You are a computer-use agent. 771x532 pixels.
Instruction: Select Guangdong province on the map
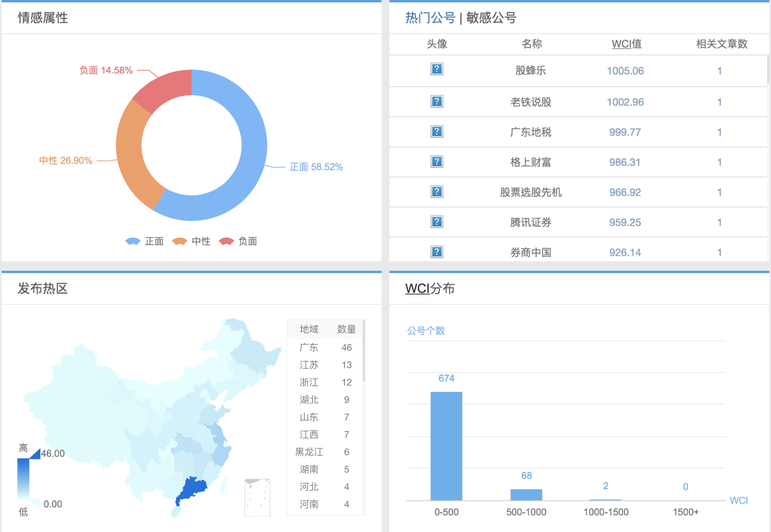(194, 487)
